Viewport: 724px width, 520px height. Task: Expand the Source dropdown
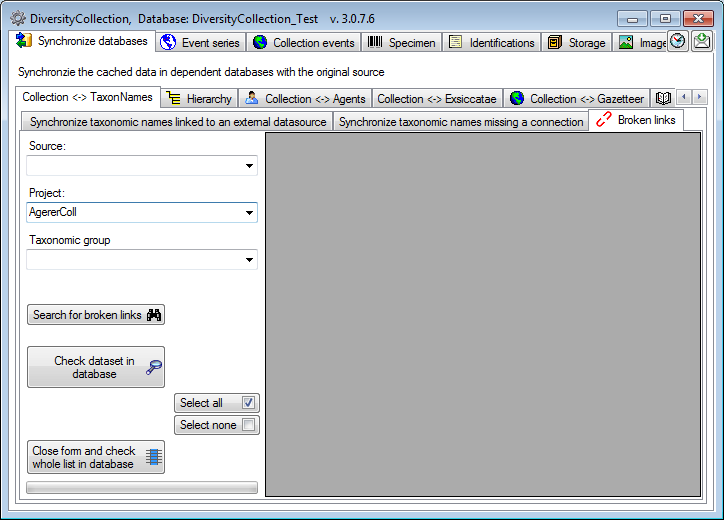tap(249, 166)
